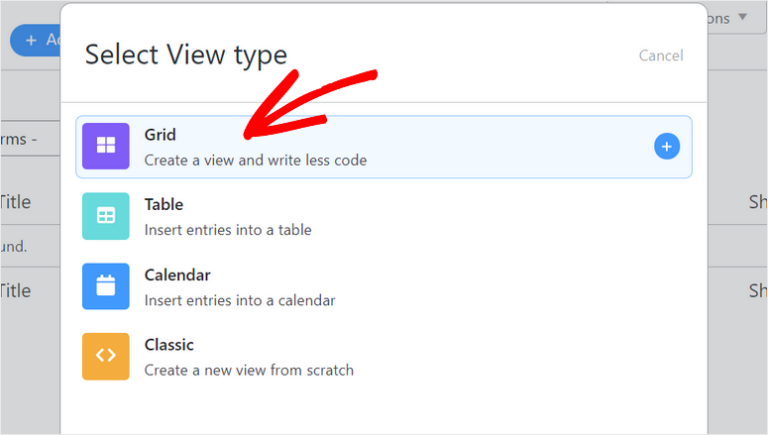Pick the Calendar view type title
This screenshot has width=768, height=435.
click(x=177, y=274)
